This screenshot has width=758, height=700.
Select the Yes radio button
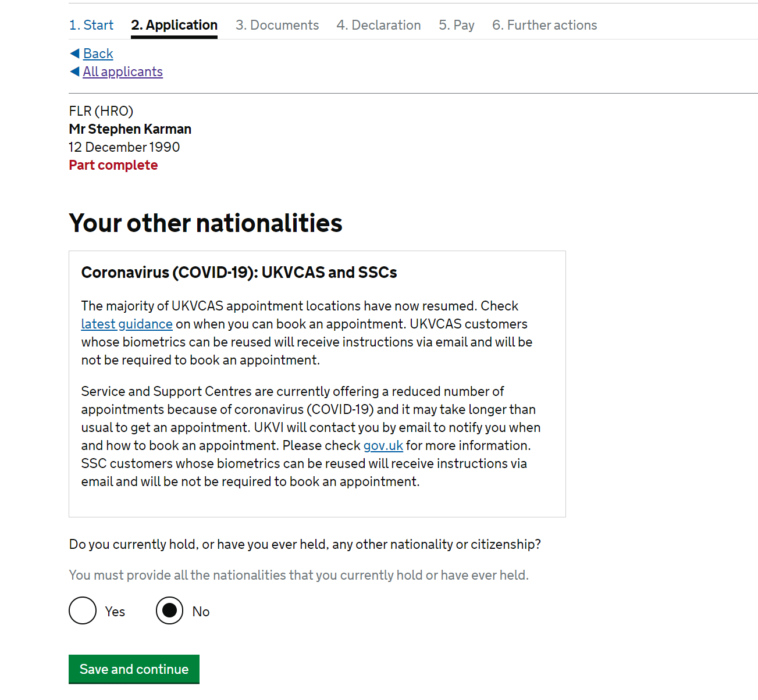pyautogui.click(x=83, y=610)
